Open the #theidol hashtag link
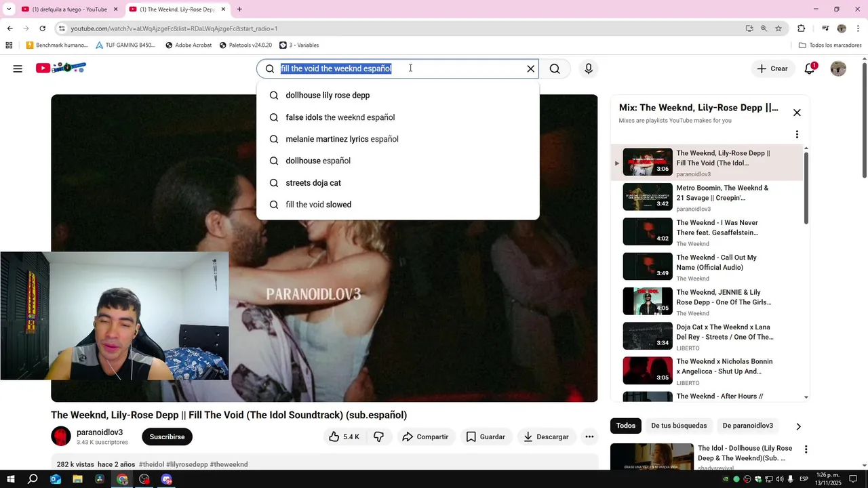 [151, 464]
